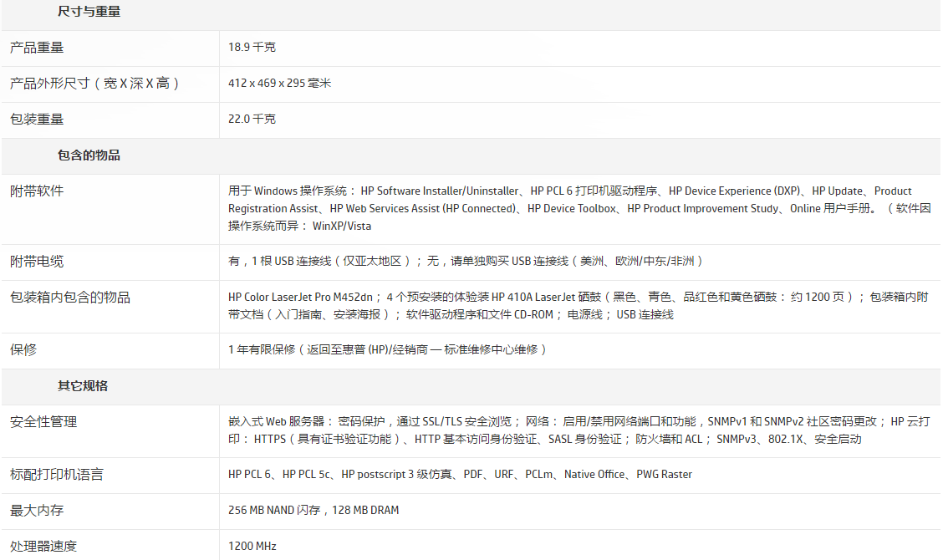The height and width of the screenshot is (560, 943).
Task: Select the '产品重量' row label
Action: pyautogui.click(x=37, y=48)
